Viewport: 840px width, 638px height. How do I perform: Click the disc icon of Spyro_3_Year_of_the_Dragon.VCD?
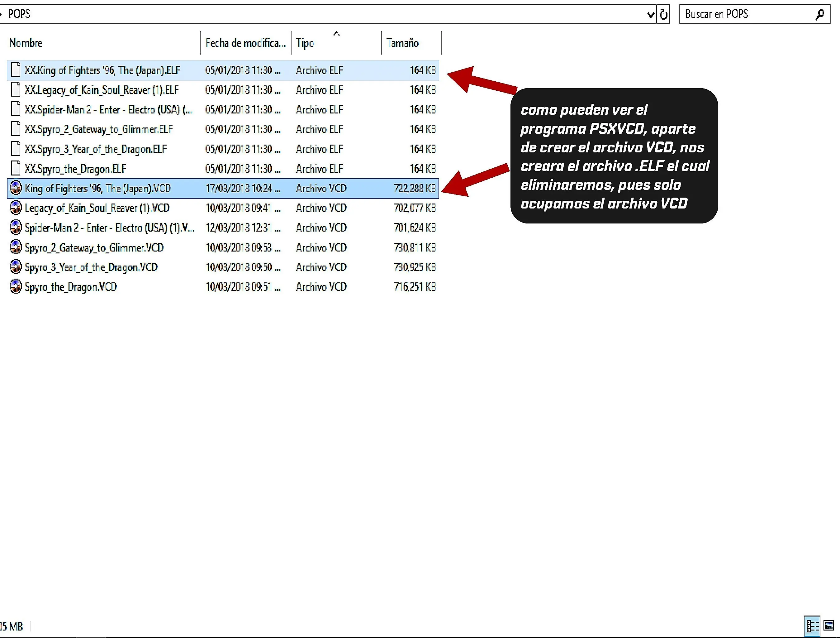click(16, 267)
